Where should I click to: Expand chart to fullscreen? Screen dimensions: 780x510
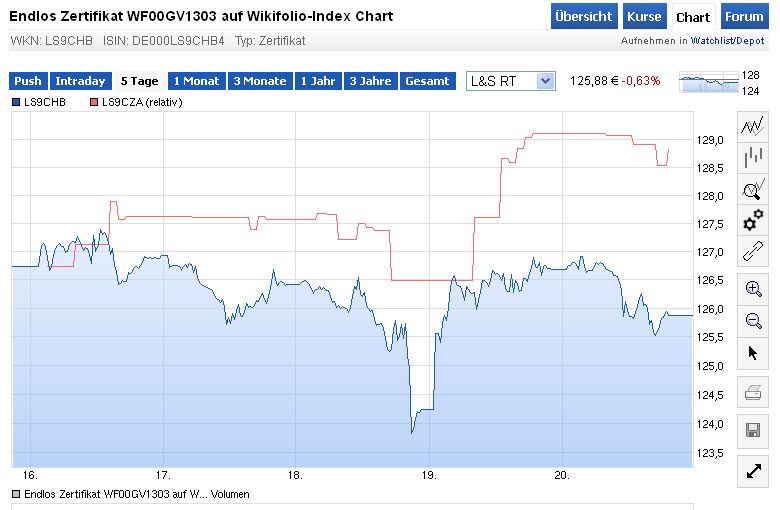pos(753,471)
